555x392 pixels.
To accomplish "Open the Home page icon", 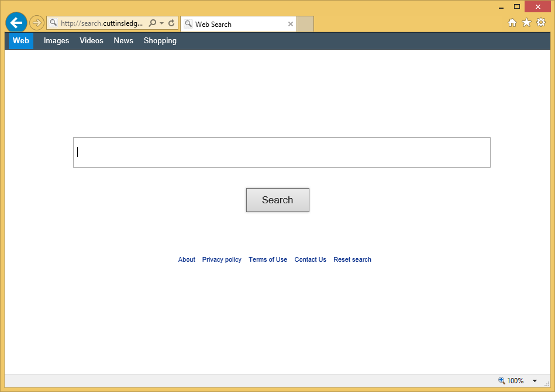I will point(512,23).
